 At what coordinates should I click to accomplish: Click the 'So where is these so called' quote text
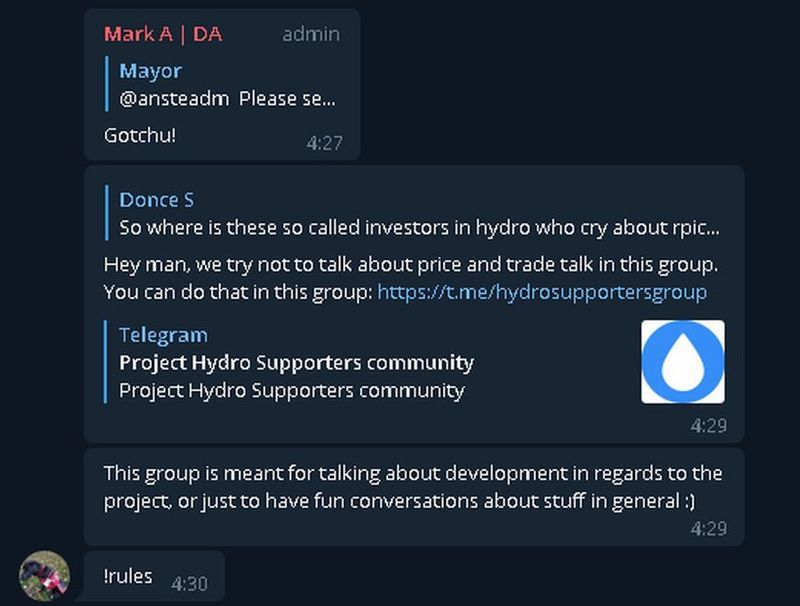click(418, 227)
